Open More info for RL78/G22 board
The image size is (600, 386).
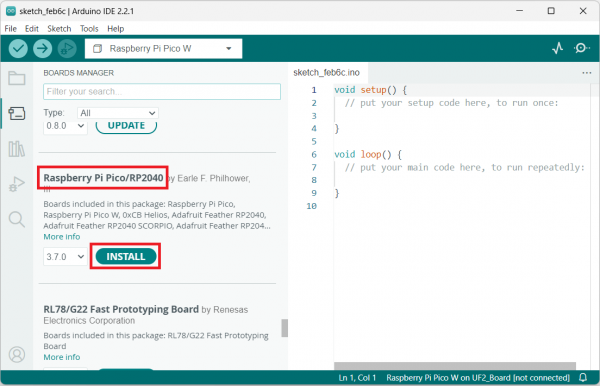click(62, 357)
